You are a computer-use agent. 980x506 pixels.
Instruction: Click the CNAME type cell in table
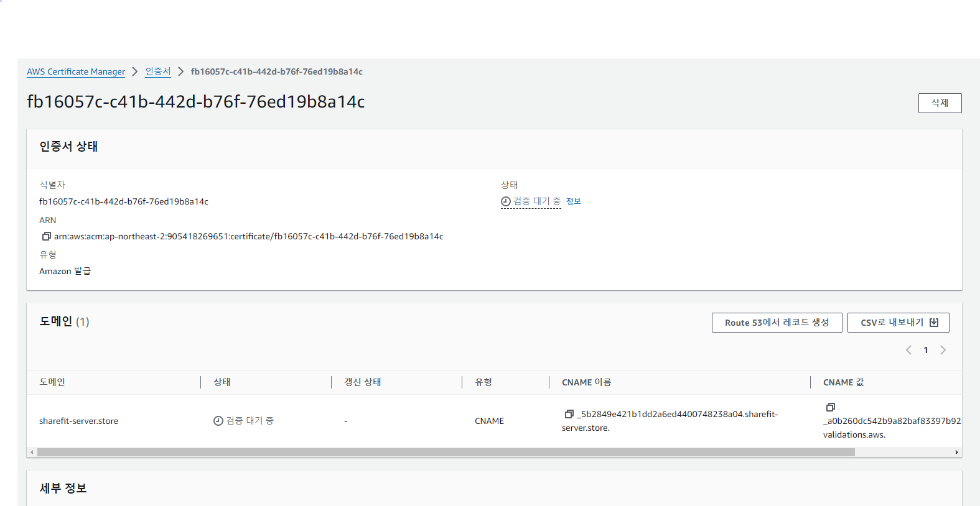coord(489,421)
